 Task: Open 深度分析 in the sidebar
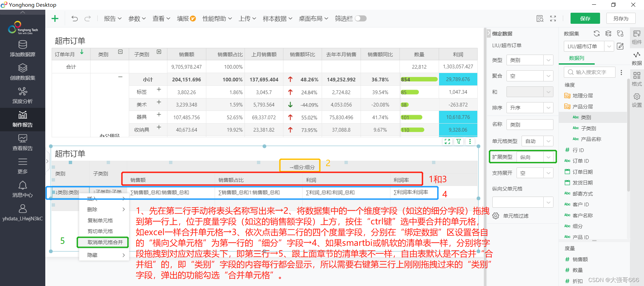click(x=22, y=95)
